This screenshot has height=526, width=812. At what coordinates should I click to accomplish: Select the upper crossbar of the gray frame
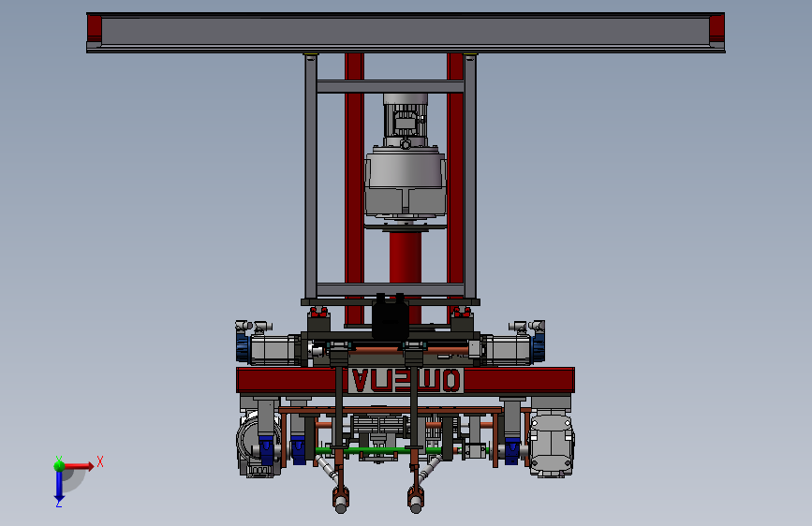point(390,86)
